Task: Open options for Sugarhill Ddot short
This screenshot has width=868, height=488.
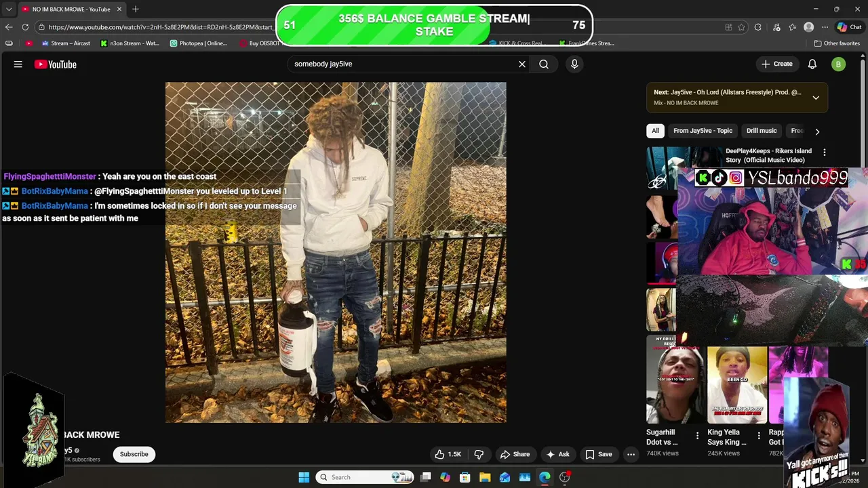Action: pyautogui.click(x=697, y=435)
